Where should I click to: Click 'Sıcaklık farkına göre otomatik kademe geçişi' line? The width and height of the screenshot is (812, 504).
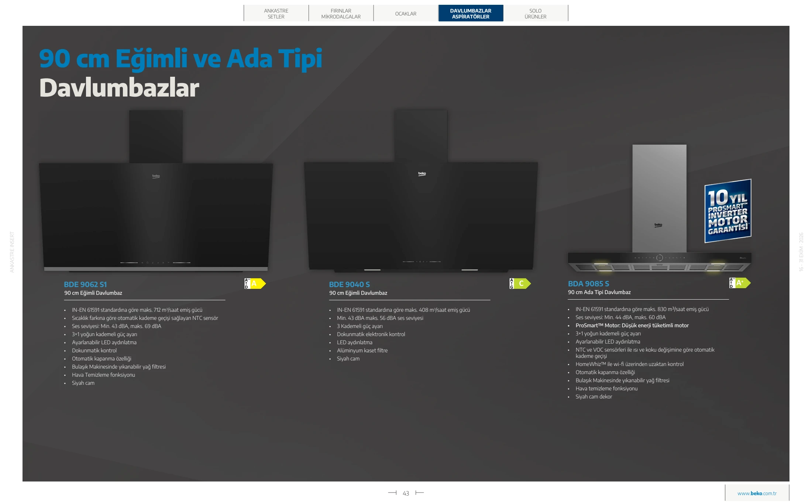[145, 318]
